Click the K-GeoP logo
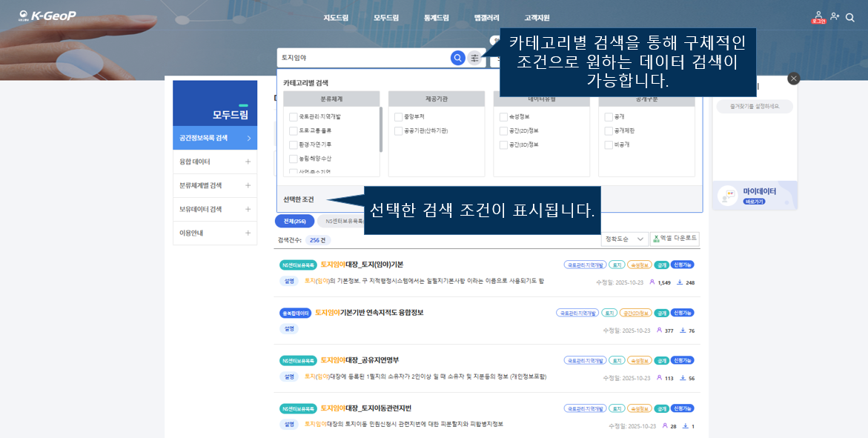 (x=47, y=15)
